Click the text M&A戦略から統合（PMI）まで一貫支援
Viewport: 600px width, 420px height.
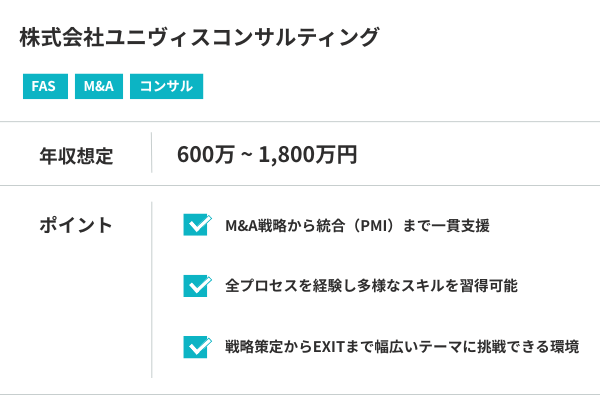pyautogui.click(x=357, y=225)
